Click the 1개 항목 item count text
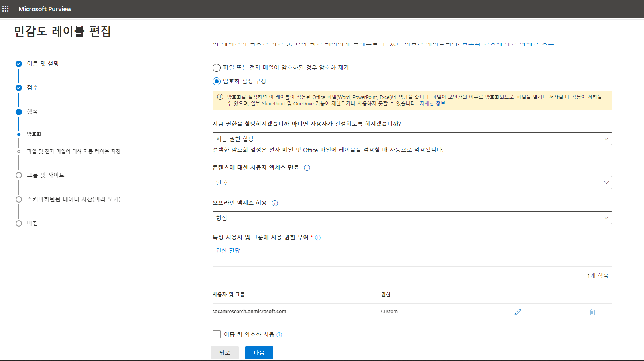 coord(598,276)
